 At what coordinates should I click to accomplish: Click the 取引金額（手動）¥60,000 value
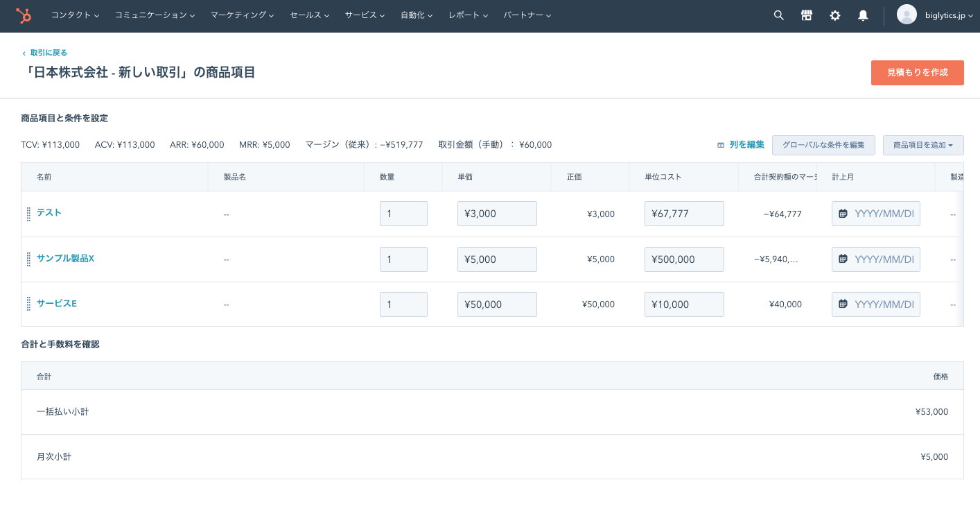495,145
